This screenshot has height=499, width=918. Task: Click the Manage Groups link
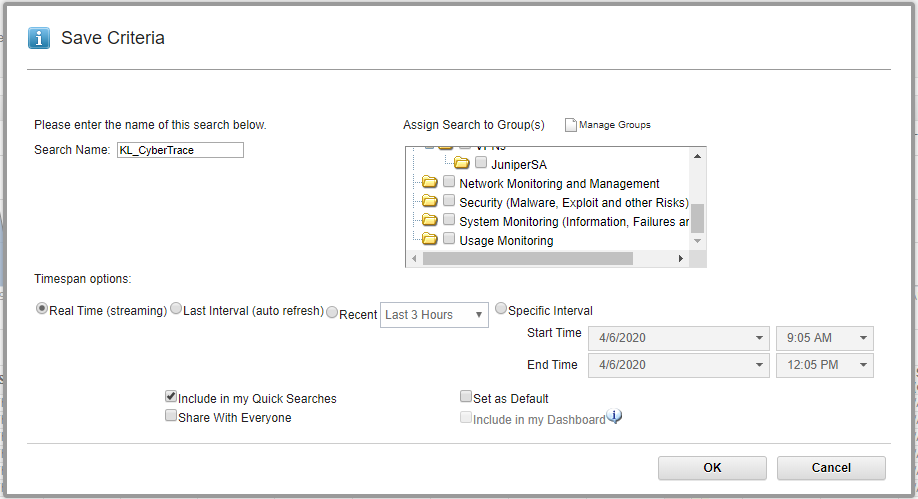pyautogui.click(x=614, y=125)
